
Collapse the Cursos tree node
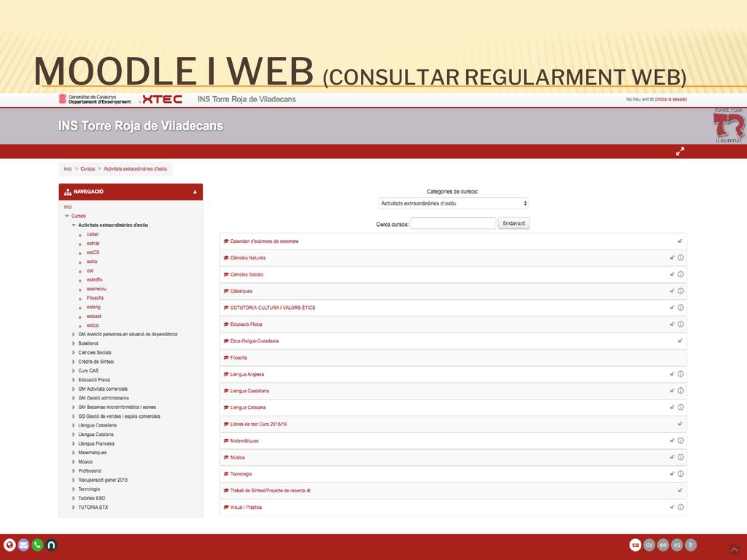tap(66, 216)
